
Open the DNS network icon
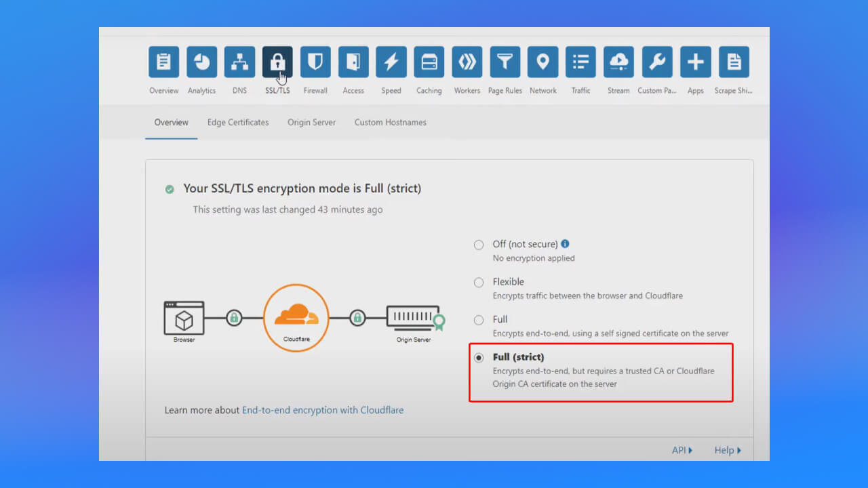click(239, 62)
